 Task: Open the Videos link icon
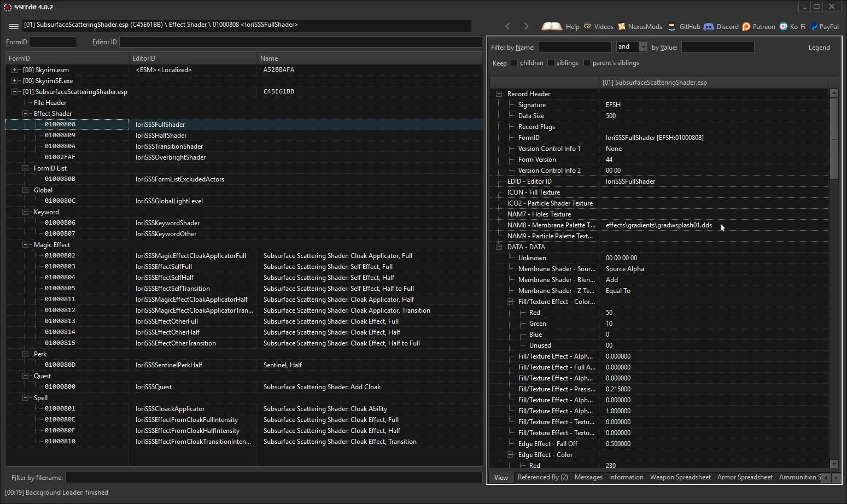pyautogui.click(x=588, y=26)
